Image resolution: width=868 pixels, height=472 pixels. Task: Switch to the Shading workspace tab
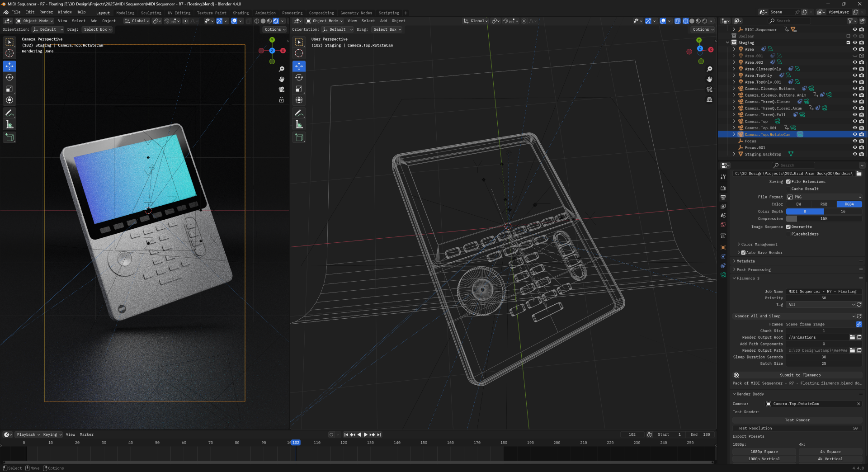pyautogui.click(x=241, y=13)
